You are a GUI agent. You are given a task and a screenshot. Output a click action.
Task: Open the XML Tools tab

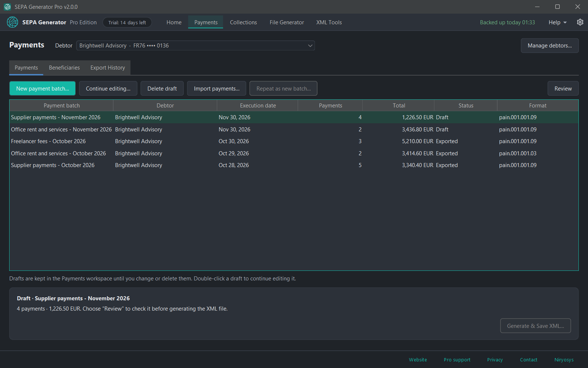click(x=329, y=22)
